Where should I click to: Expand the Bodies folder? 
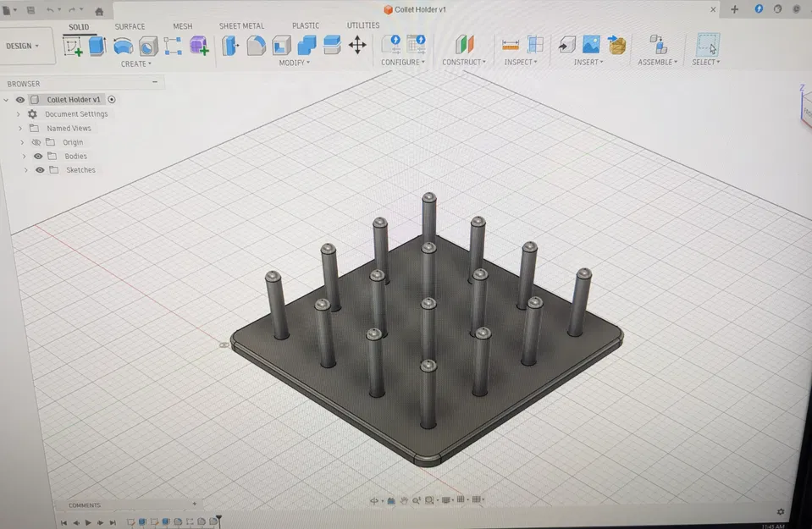[x=25, y=156]
